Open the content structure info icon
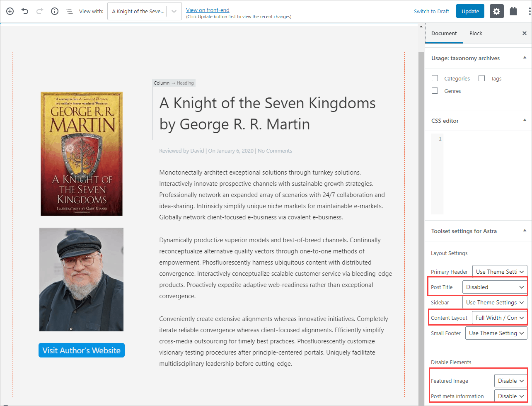Viewport: 532px width, 406px height. (55, 11)
